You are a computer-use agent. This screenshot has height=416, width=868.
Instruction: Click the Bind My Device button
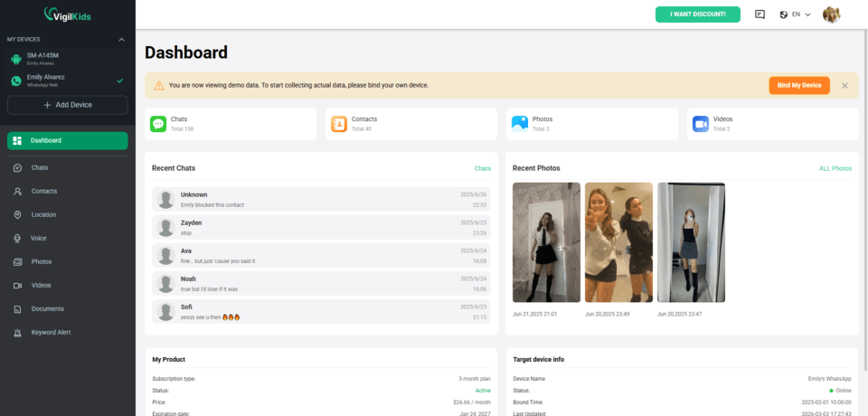click(x=798, y=85)
